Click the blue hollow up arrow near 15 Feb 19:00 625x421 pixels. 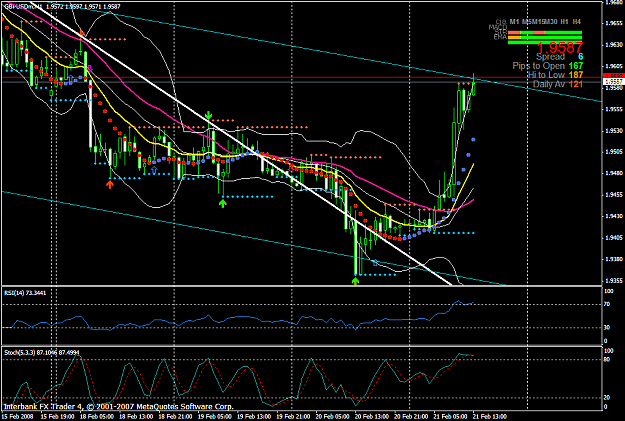coord(71,80)
